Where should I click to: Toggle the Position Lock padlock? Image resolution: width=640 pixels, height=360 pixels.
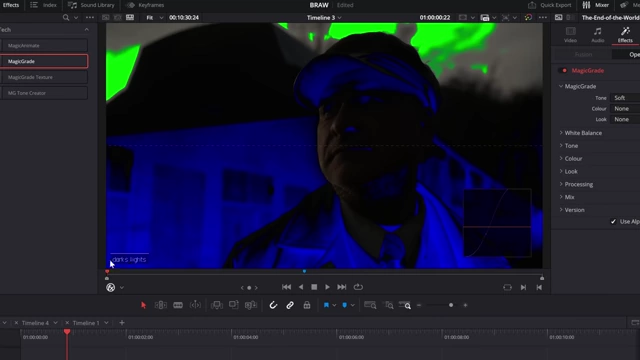(x=307, y=305)
